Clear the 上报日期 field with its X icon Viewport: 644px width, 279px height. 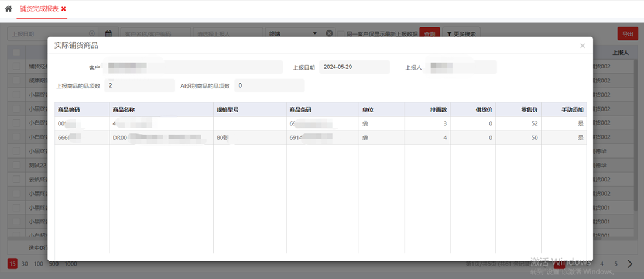pos(91,34)
